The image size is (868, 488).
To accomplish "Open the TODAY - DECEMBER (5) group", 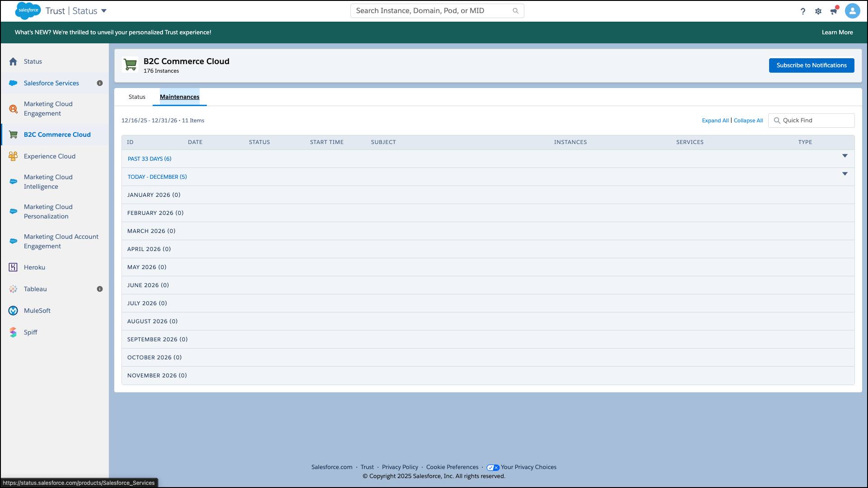I will point(157,177).
